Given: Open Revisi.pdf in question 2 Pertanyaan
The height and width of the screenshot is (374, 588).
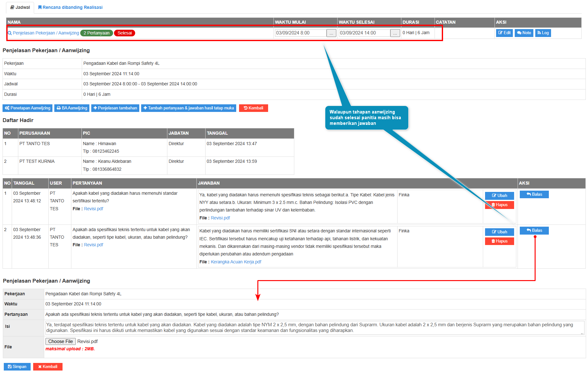Looking at the screenshot, I should pos(93,245).
